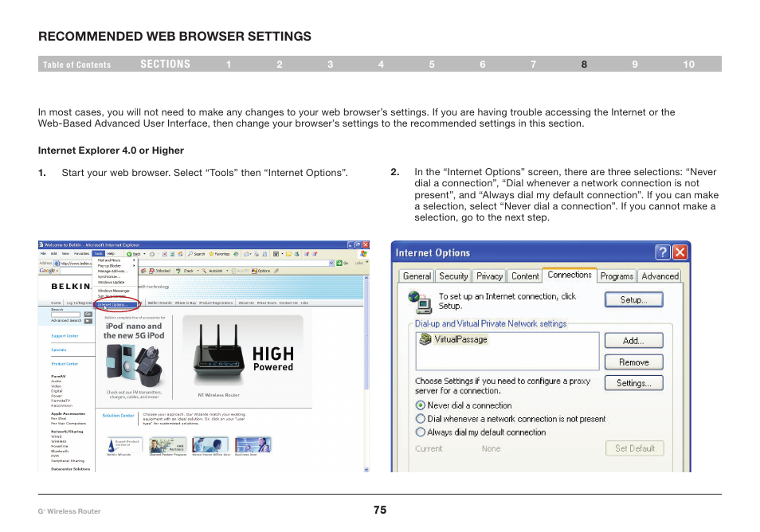Screen dimensions: 760x532
Task: Open the Back button history dropdown arrow
Action: (144, 254)
